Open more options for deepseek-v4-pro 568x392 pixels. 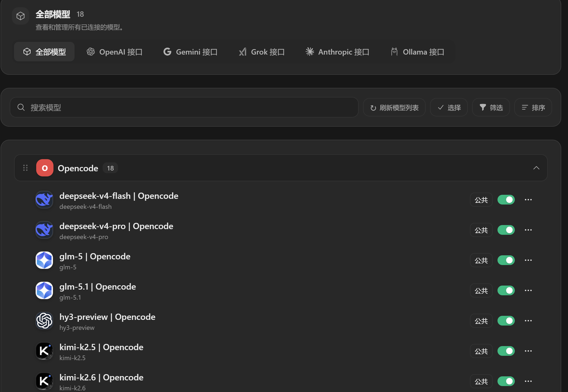528,230
